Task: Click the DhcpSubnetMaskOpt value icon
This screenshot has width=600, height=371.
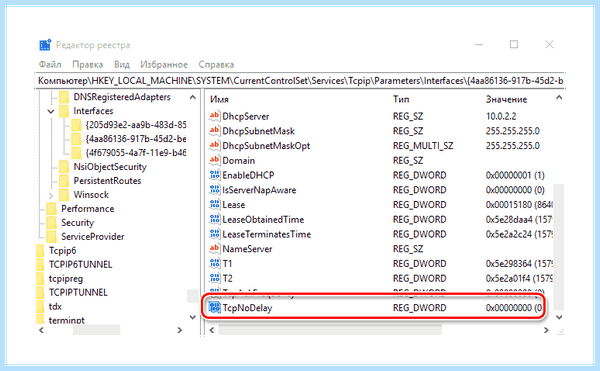Action: [214, 145]
